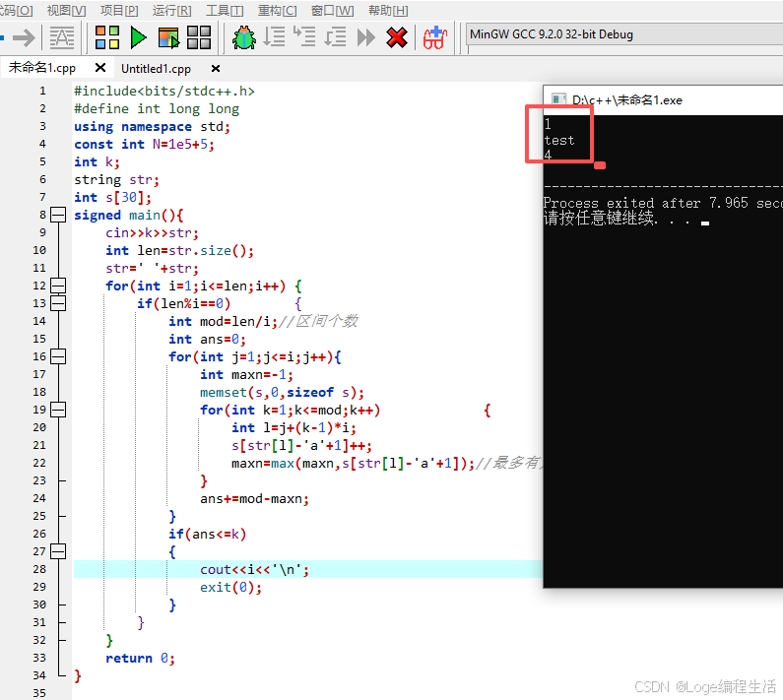Screen dimensions: 783x700
Task: Click the 'return 0;' statement
Action: point(140,658)
